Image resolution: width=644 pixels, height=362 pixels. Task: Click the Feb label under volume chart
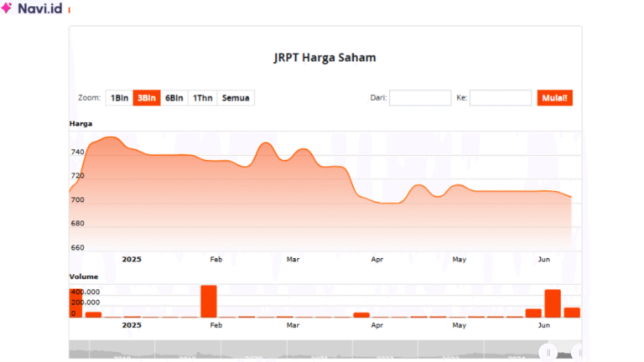tap(216, 325)
